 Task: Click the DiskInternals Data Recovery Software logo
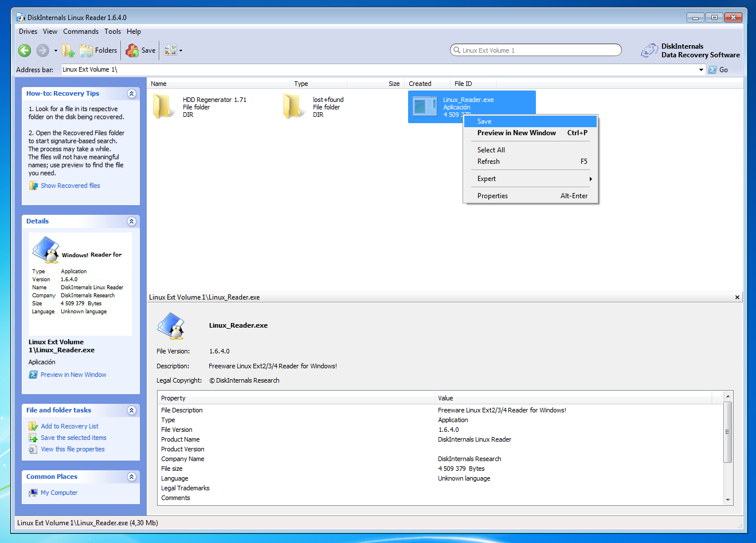pyautogui.click(x=690, y=50)
